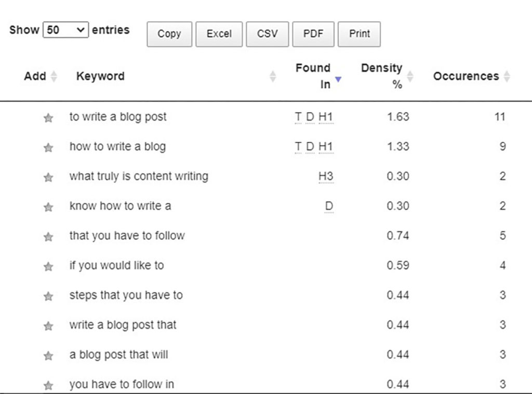
Task: Star the 'you have to follow in' keyword
Action: 48,384
